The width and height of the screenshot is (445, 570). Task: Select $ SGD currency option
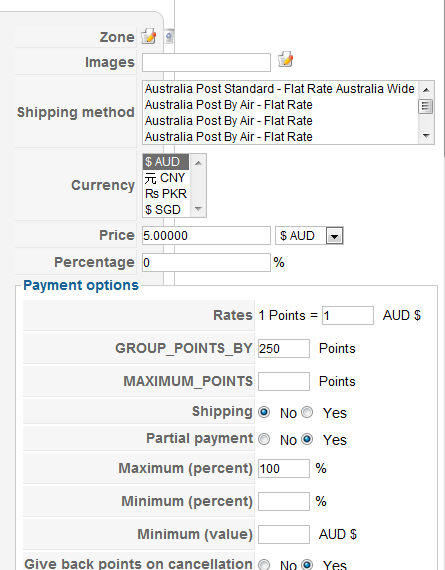tap(165, 210)
